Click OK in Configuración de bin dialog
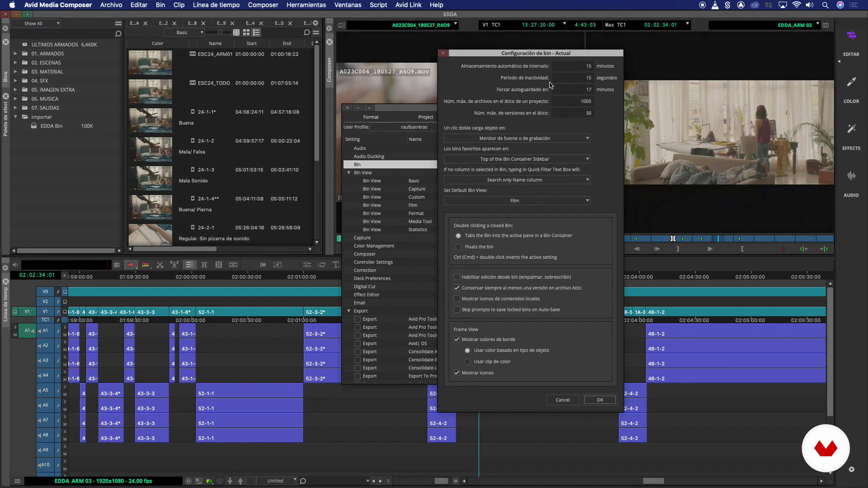The height and width of the screenshot is (488, 868). coord(600,400)
